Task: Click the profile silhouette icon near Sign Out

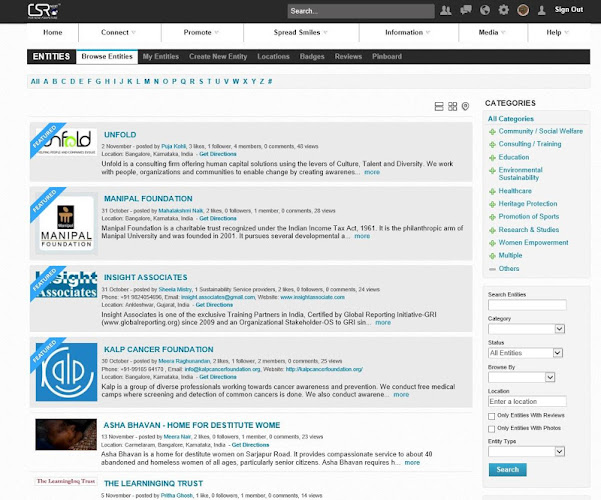Action: tap(541, 10)
